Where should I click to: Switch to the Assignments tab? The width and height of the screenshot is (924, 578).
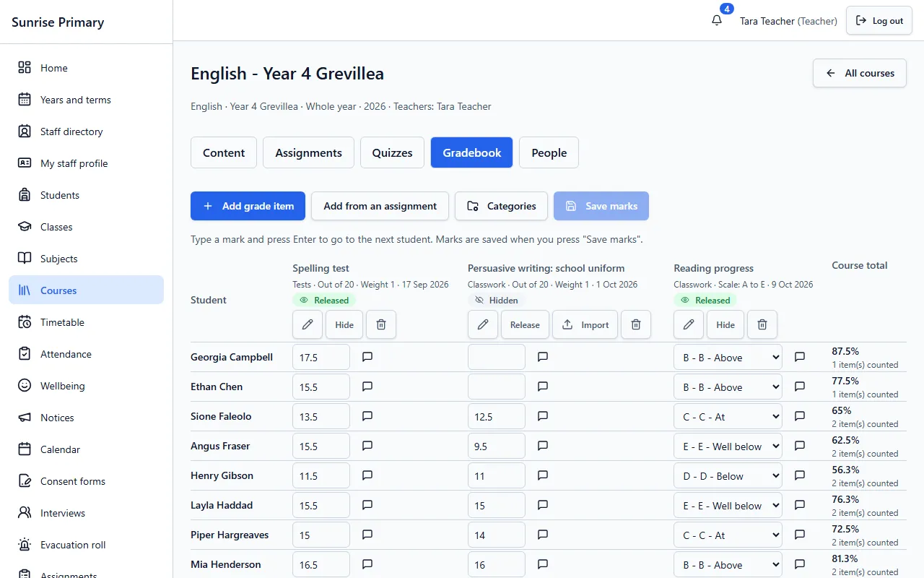308,152
